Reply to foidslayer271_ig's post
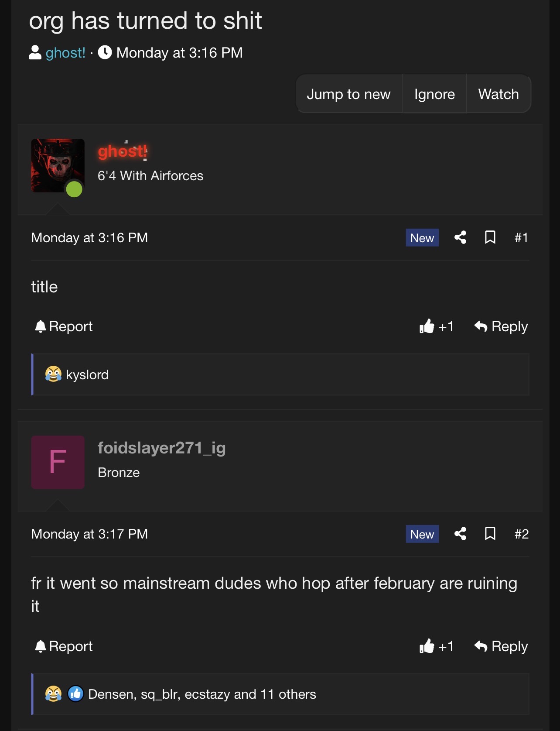Screen dimensions: 560x731 coord(501,646)
